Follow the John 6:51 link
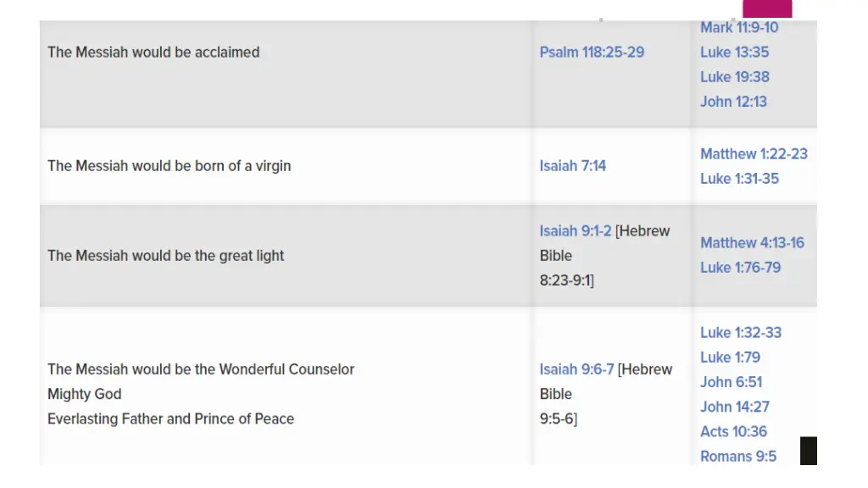Image resolution: width=868 pixels, height=488 pixels. [x=732, y=382]
